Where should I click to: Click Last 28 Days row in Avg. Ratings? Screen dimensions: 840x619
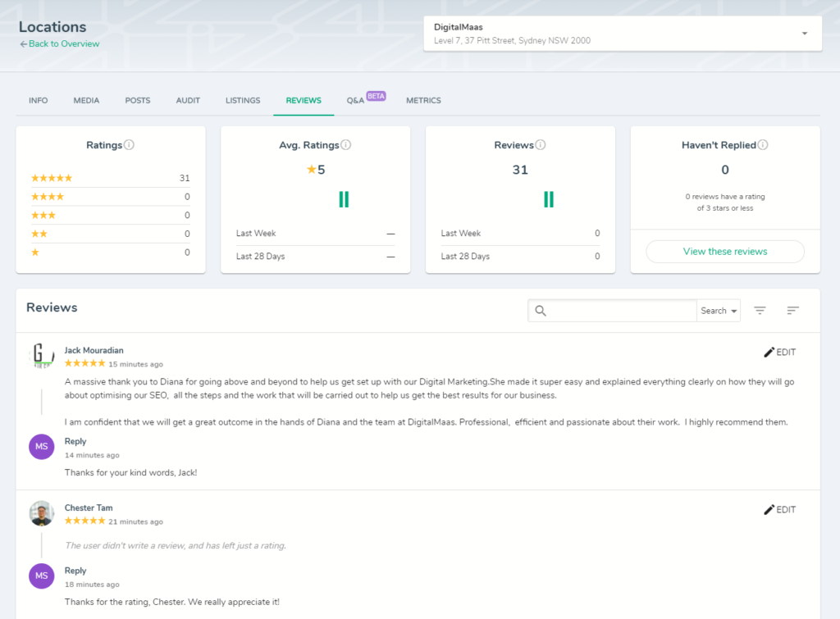pyautogui.click(x=316, y=257)
